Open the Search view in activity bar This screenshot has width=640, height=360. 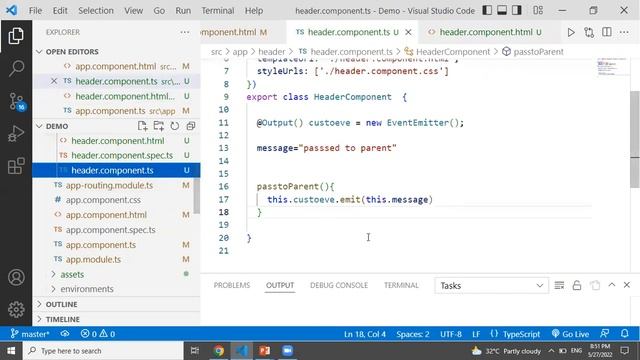[16, 68]
